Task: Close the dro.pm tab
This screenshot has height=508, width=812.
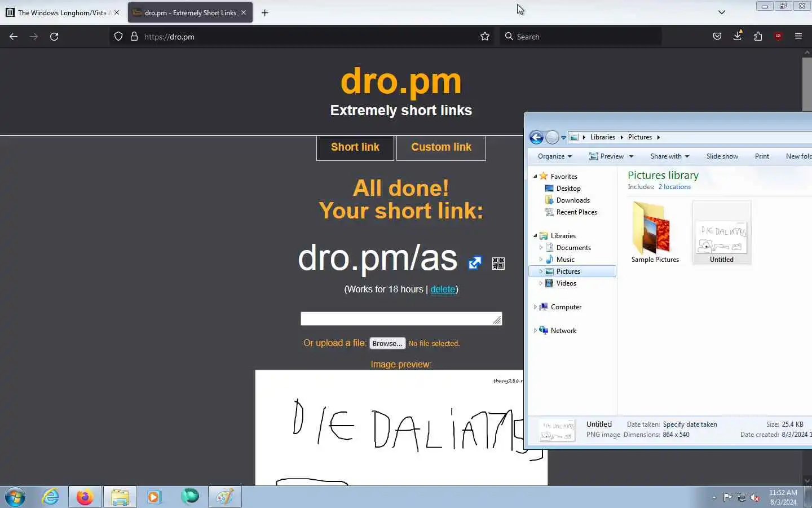Action: (x=244, y=12)
